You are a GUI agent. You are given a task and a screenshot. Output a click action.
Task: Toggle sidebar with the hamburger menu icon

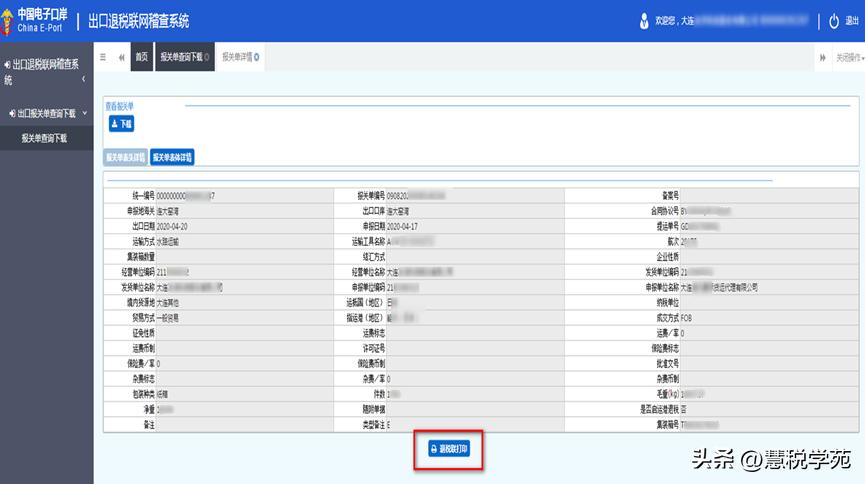(x=103, y=57)
